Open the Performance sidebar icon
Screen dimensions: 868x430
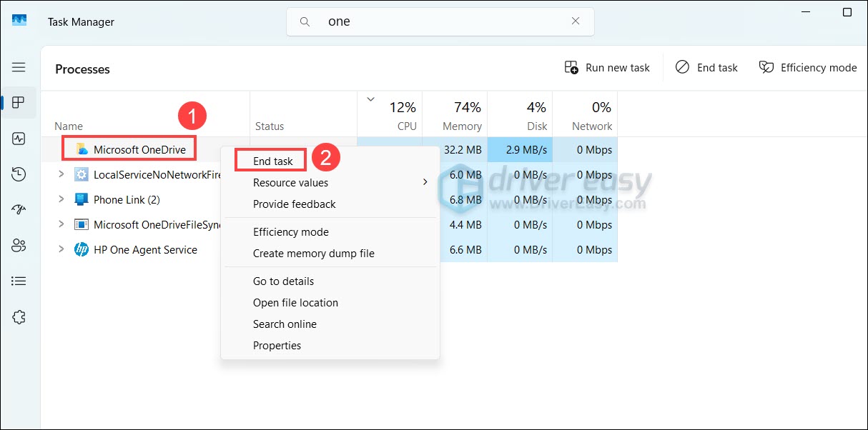click(x=19, y=139)
